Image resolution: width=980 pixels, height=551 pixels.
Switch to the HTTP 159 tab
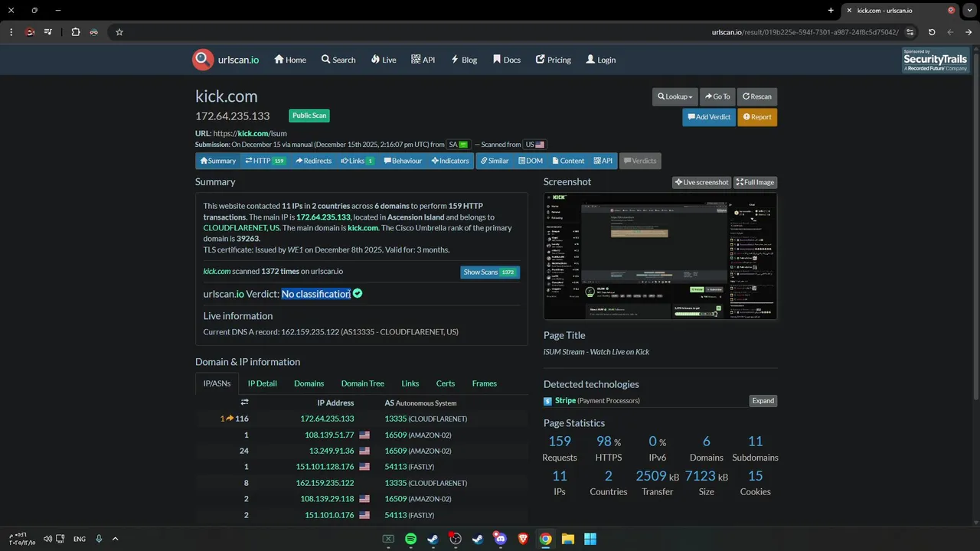(x=265, y=161)
